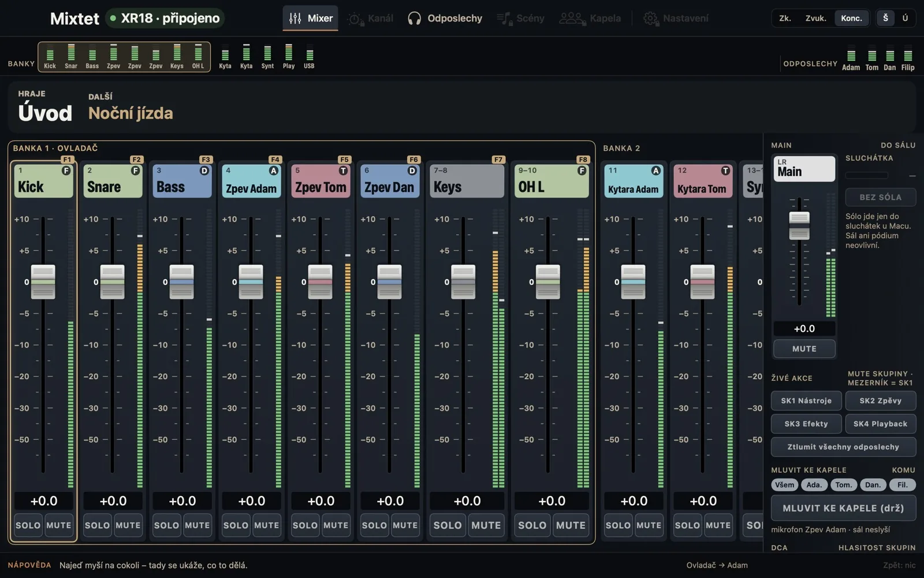Select the Kick bank meter thumbnail

pyautogui.click(x=50, y=57)
